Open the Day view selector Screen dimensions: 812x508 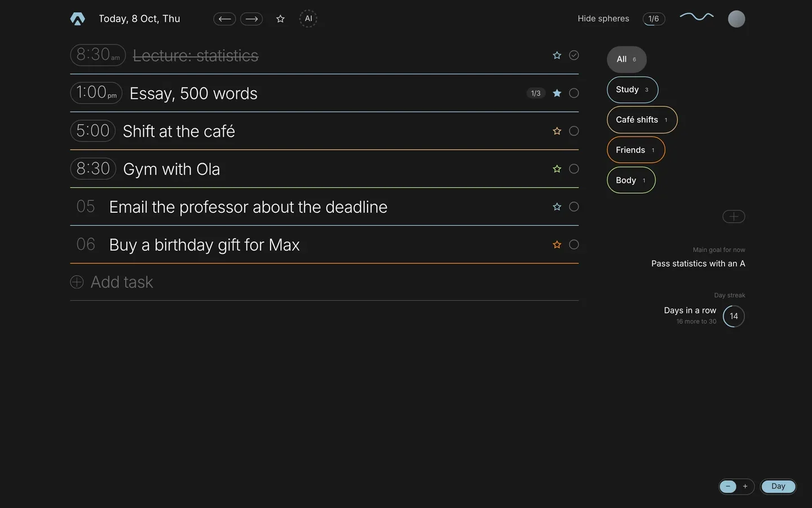(x=778, y=487)
